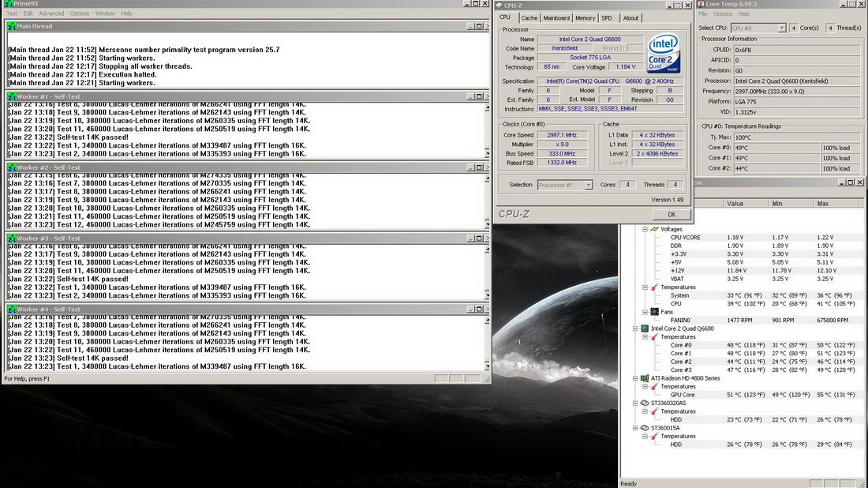Click the Intel Core 2 Quad Q6600 chip icon

tap(645, 328)
